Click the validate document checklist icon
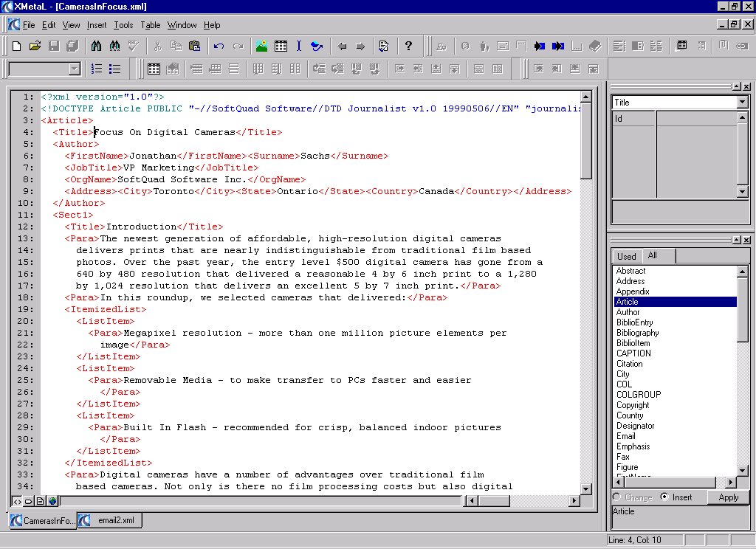756x549 pixels. click(x=384, y=46)
